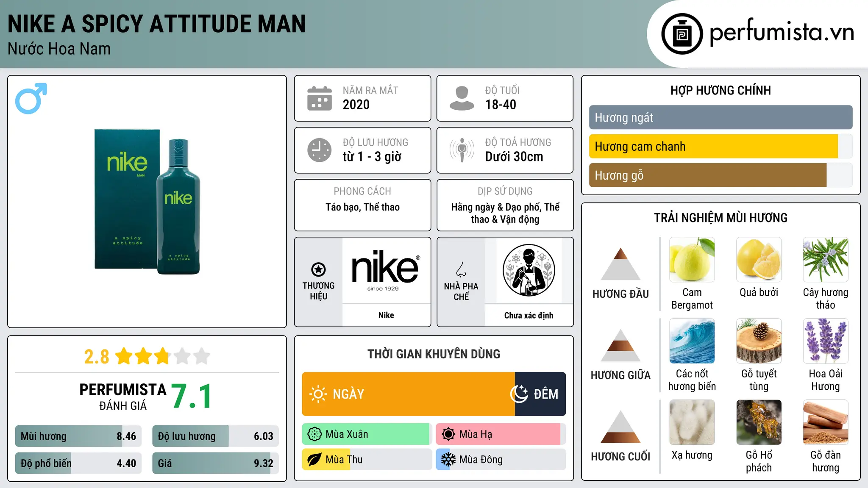Click the Hương giữa middle-note pyramid icon
Image resolution: width=868 pixels, height=488 pixels.
point(620,345)
